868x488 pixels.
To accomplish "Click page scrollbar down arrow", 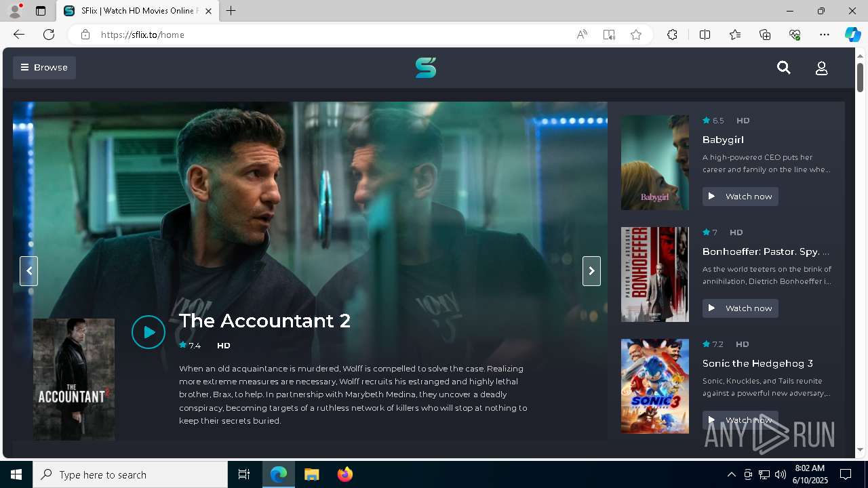I will pyautogui.click(x=860, y=449).
